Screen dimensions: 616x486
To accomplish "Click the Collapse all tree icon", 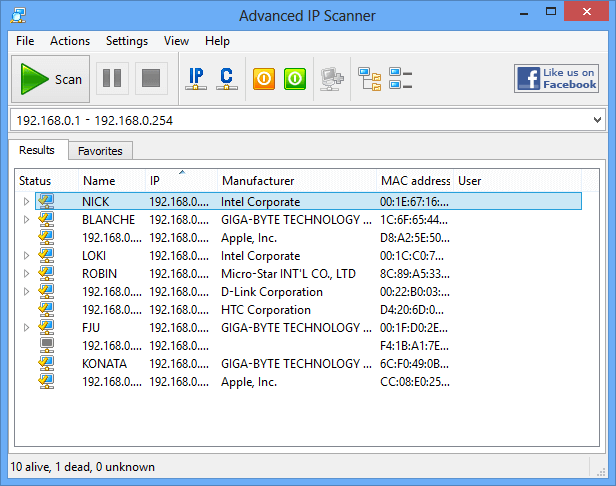I will (401, 79).
